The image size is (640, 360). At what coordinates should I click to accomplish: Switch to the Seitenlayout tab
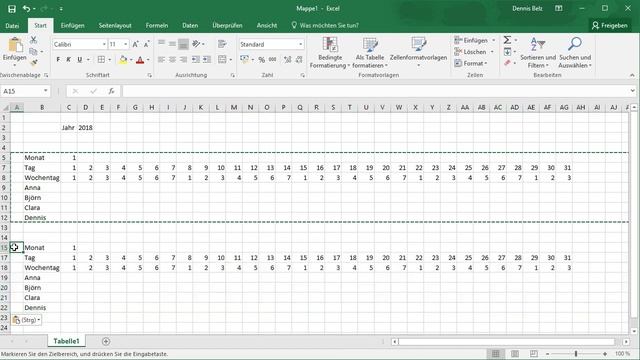pyautogui.click(x=115, y=25)
